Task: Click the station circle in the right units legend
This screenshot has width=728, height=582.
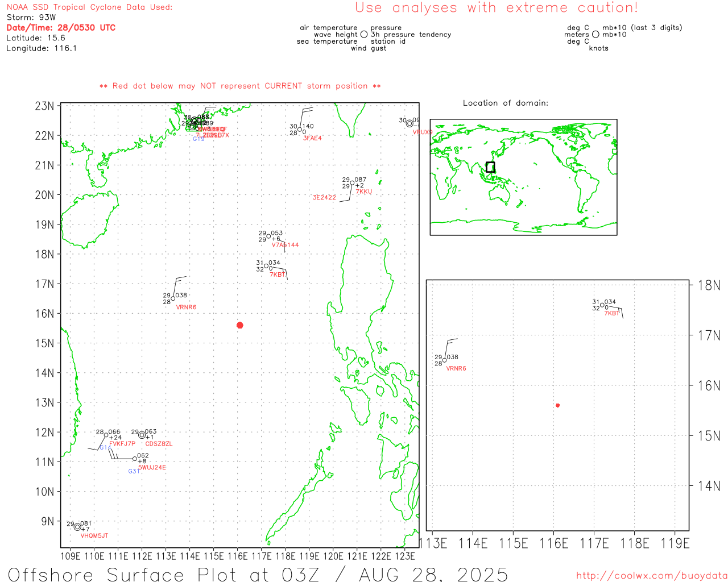Action: (595, 35)
